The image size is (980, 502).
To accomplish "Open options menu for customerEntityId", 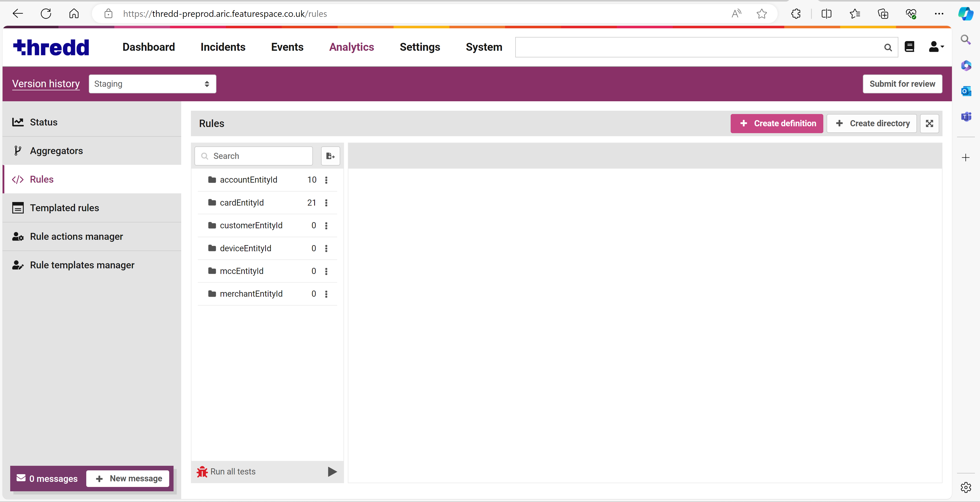I will (x=326, y=225).
